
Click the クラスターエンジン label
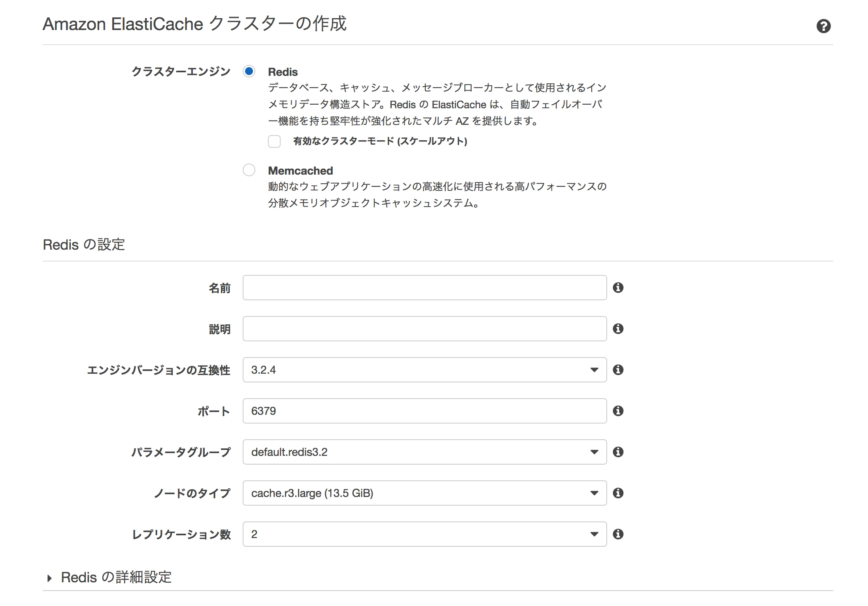point(181,72)
